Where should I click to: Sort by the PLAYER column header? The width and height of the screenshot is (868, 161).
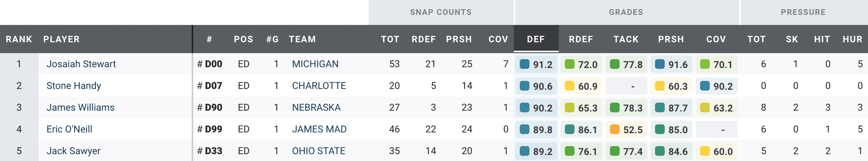[x=62, y=39]
